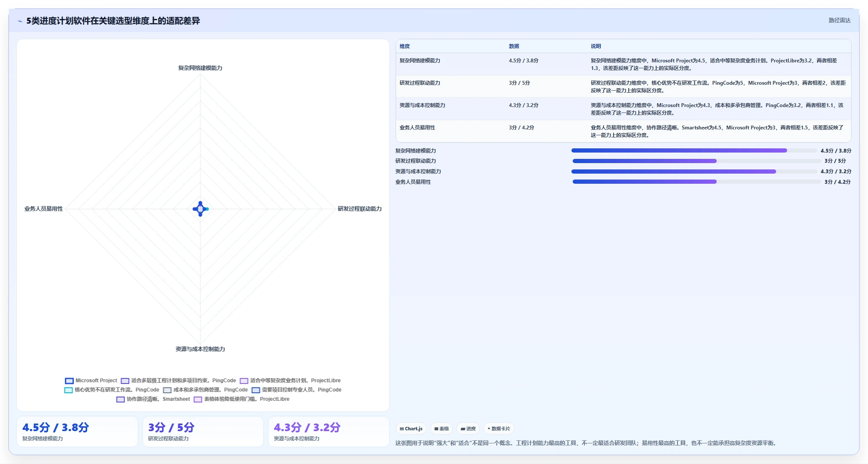Toggle legend entry 表格体验降低使用门槛。ProjectLibre
Screen dimensions: 868x464
(x=241, y=399)
